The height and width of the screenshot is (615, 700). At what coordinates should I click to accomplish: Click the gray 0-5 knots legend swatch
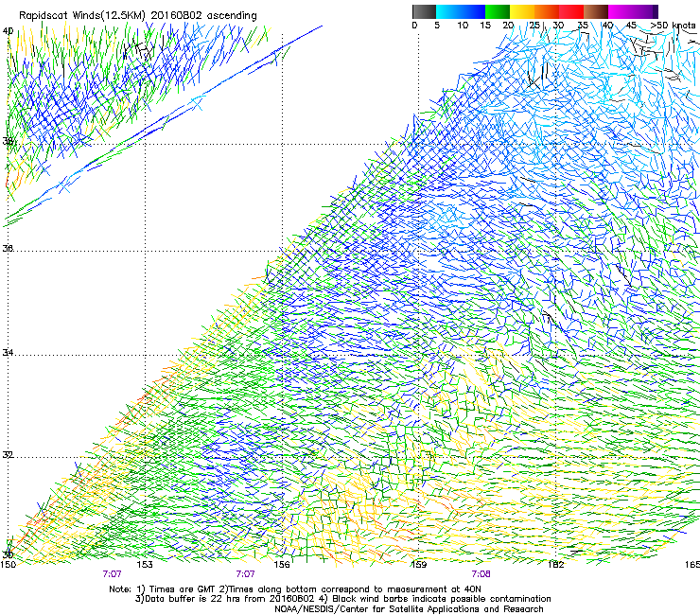[x=424, y=11]
